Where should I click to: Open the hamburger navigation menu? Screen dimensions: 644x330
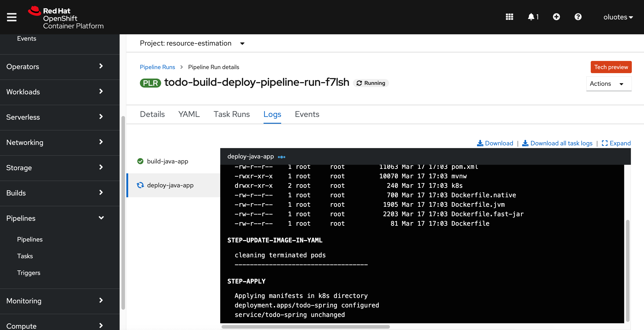[12, 17]
